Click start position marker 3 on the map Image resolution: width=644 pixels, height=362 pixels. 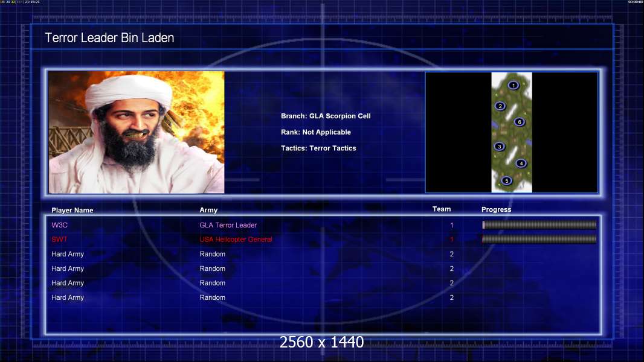[x=499, y=147]
